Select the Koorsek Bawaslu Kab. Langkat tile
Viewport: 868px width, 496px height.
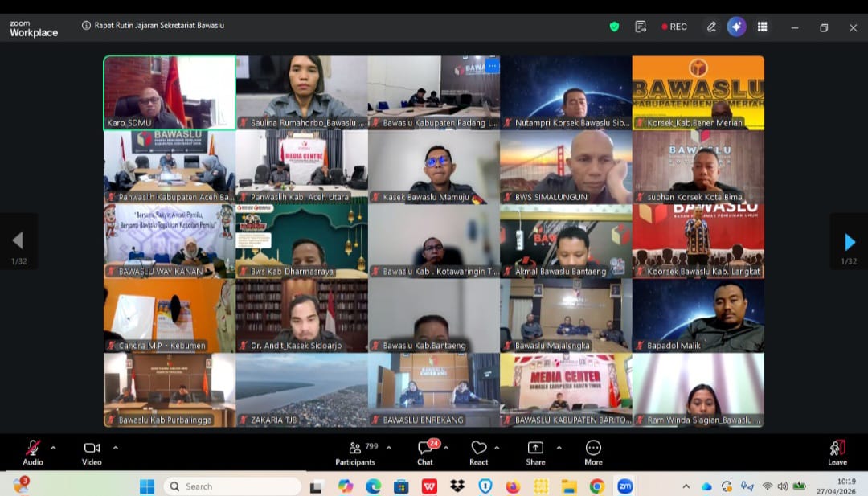(x=698, y=241)
